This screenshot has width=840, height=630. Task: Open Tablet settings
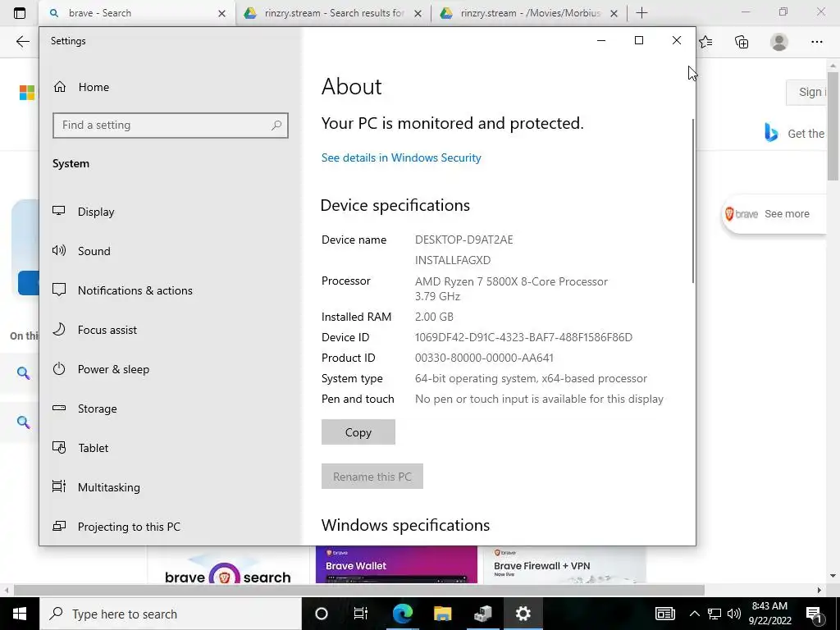click(x=80, y=448)
